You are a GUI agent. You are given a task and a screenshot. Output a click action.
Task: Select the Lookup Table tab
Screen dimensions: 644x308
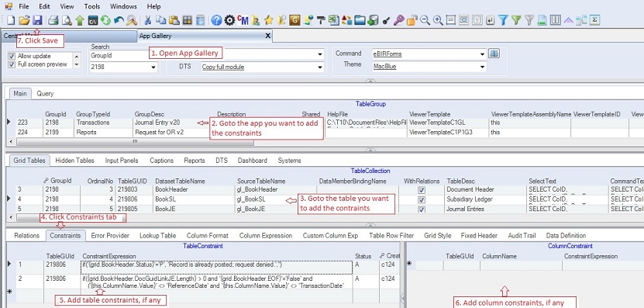click(x=158, y=236)
